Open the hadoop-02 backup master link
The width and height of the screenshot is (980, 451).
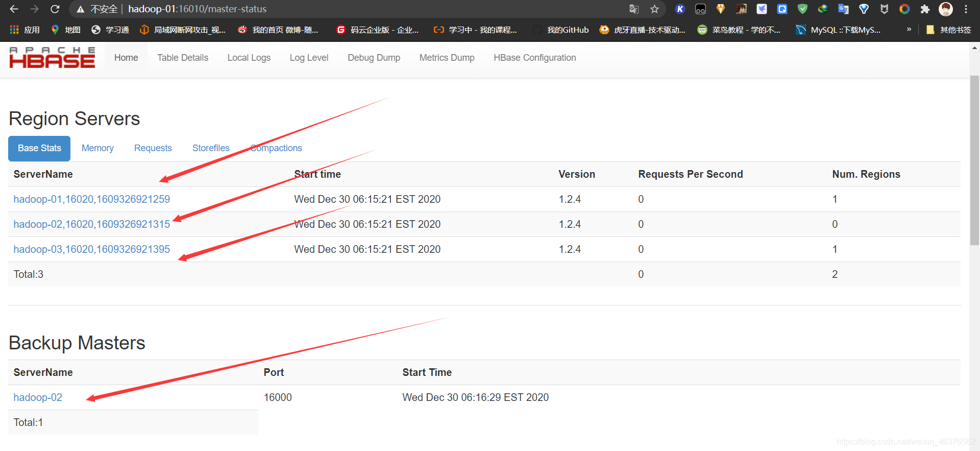tap(38, 397)
